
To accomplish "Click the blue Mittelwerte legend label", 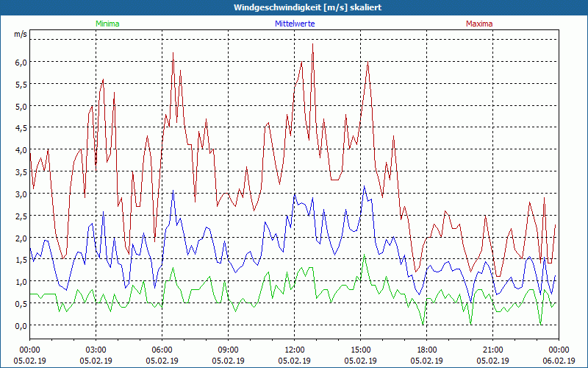I will tap(295, 24).
